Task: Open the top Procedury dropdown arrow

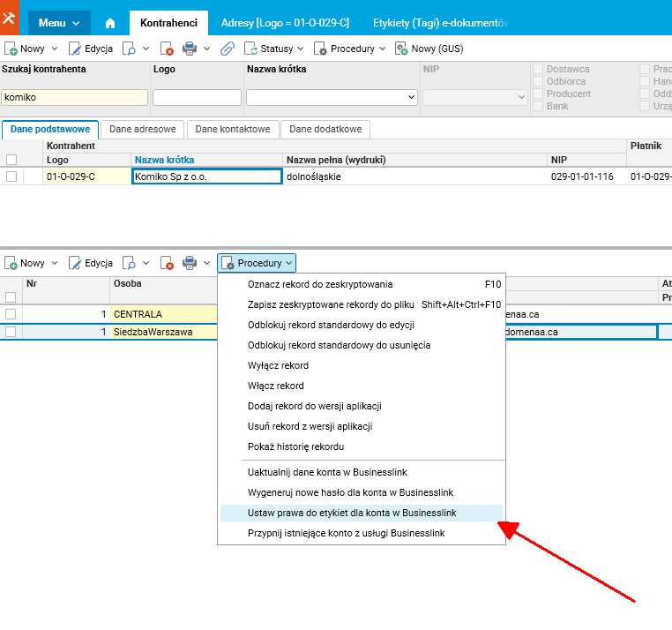Action: pyautogui.click(x=382, y=49)
